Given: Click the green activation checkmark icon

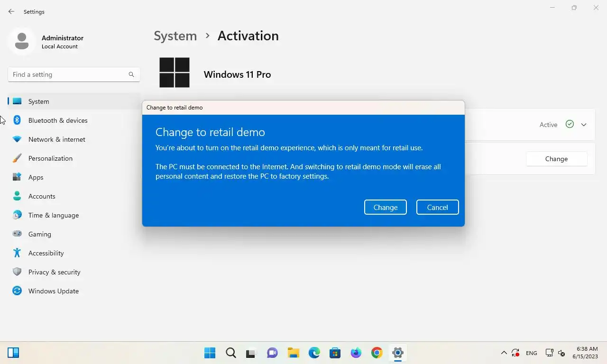Looking at the screenshot, I should (570, 124).
